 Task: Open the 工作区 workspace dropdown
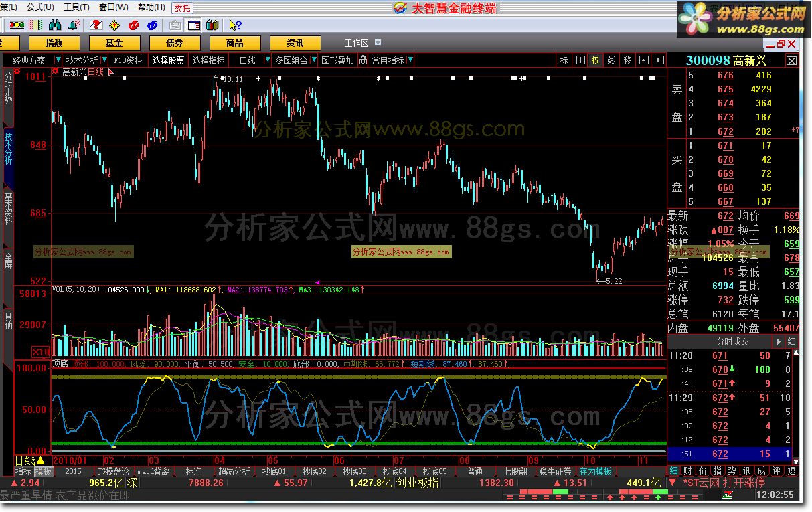coord(378,42)
